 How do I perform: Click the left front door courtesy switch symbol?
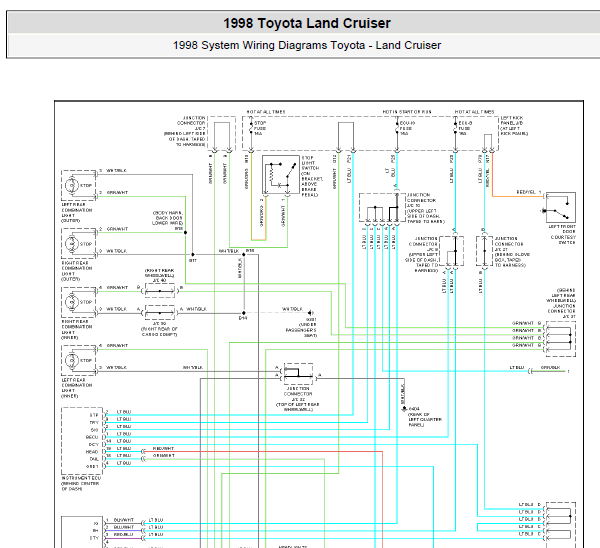pyautogui.click(x=561, y=207)
